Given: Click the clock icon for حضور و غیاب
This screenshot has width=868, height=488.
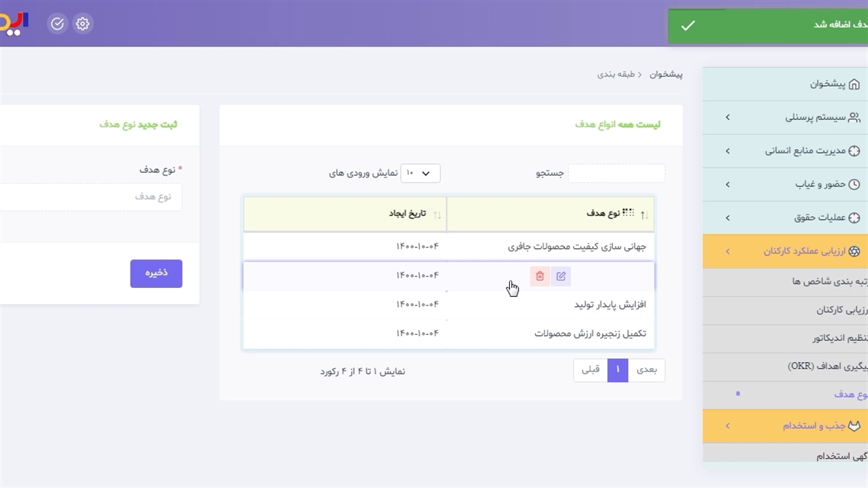Looking at the screenshot, I should click(854, 184).
